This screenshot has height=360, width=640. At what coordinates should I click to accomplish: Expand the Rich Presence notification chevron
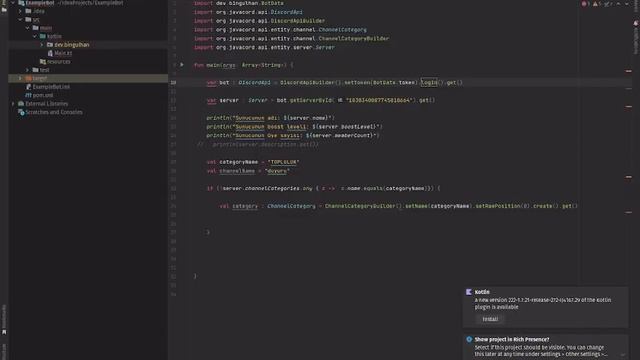pos(622,355)
